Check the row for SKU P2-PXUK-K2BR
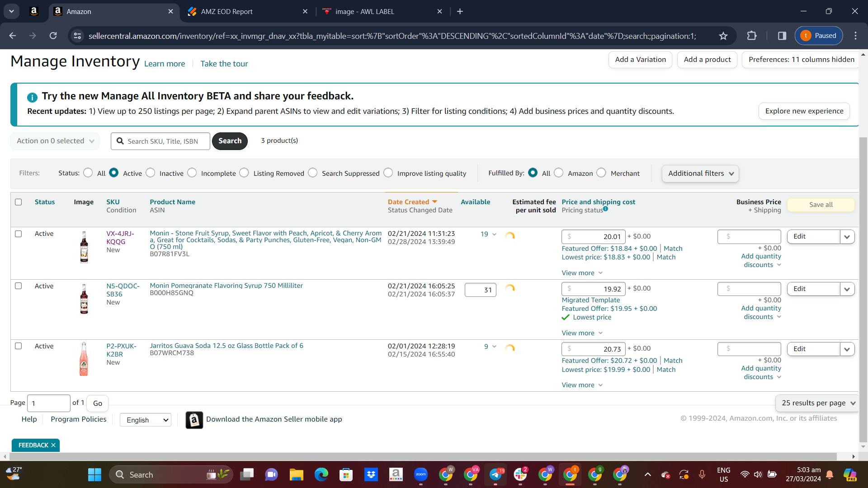 click(19, 346)
